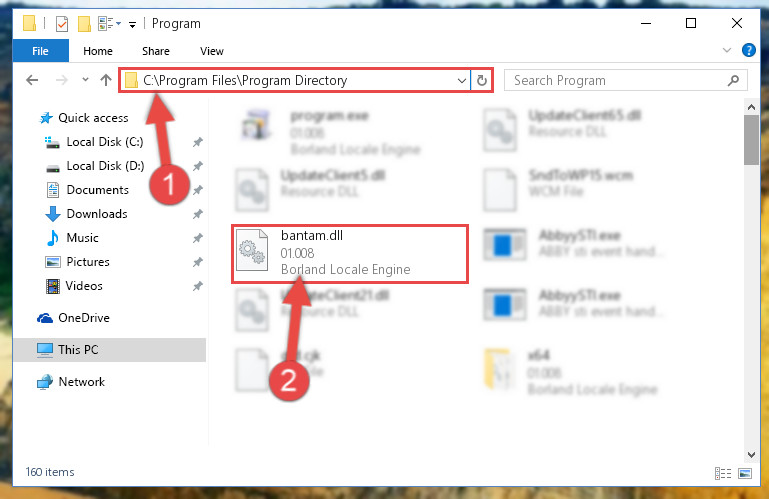This screenshot has height=499, width=769.
Task: Click the search magnifier icon
Action: 733,80
